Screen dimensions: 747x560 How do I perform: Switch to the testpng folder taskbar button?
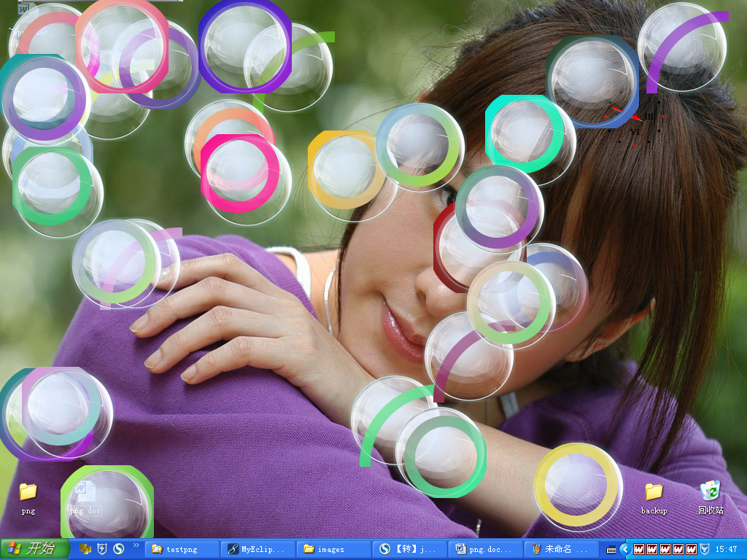coord(182,549)
